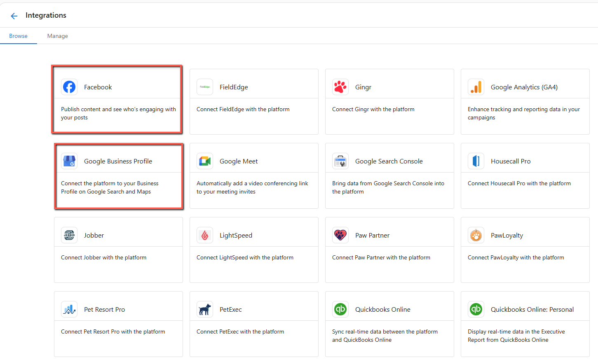
Task: Click 'Display real-time data in the Executive Report' text
Action: pos(516,336)
